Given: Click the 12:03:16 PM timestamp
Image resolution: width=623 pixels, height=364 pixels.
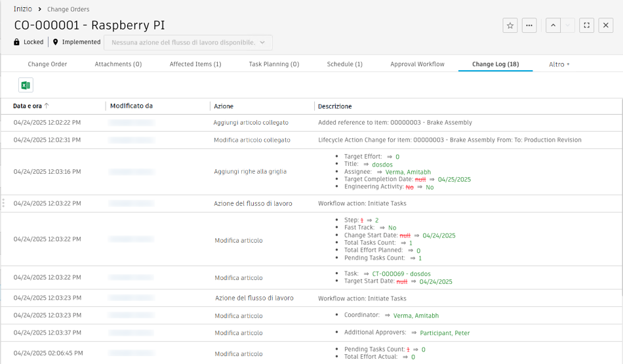Looking at the screenshot, I should point(47,172).
